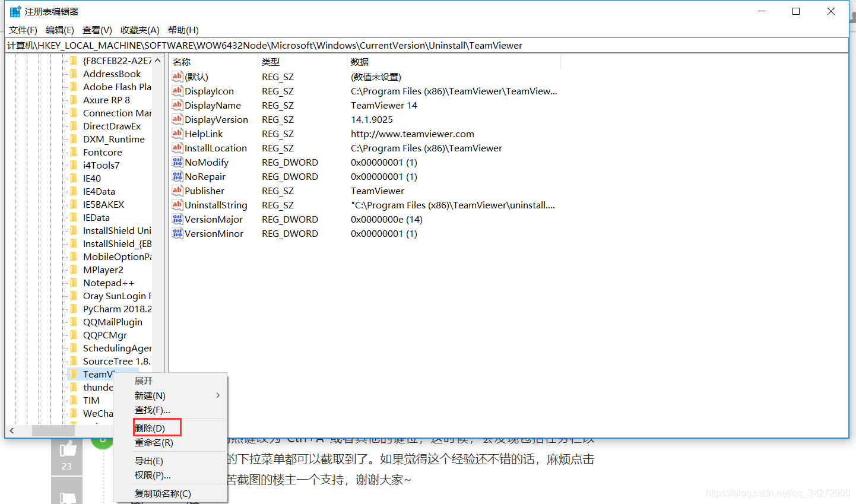The image size is (856, 504).
Task: Open the 文件(F) menu
Action: (x=23, y=30)
